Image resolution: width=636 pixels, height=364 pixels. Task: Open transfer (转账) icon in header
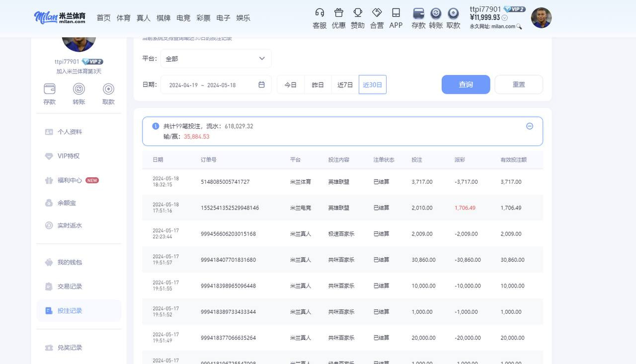[x=436, y=13]
